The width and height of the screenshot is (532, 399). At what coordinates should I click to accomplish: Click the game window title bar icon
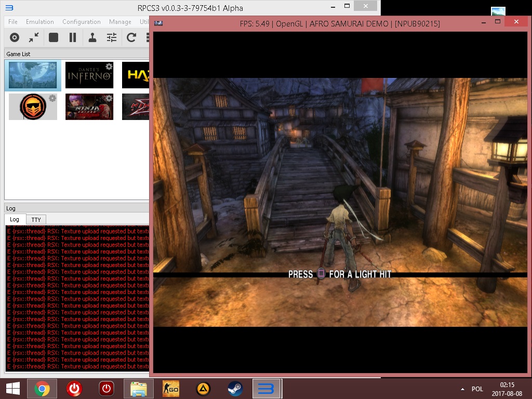tap(158, 23)
